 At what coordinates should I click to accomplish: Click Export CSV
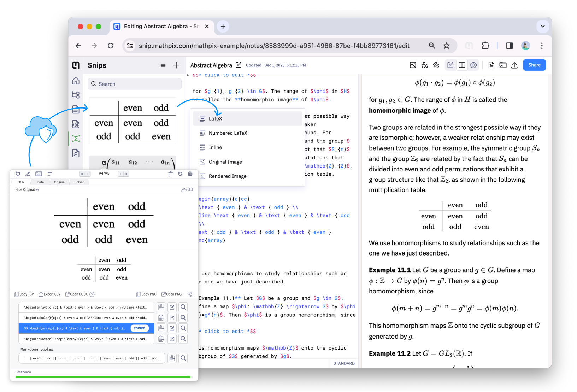point(50,294)
